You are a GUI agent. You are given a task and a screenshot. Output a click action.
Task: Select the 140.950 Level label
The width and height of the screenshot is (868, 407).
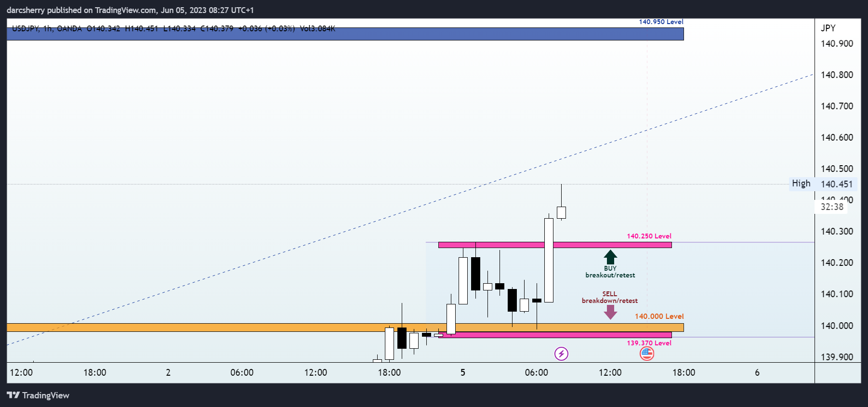click(661, 22)
